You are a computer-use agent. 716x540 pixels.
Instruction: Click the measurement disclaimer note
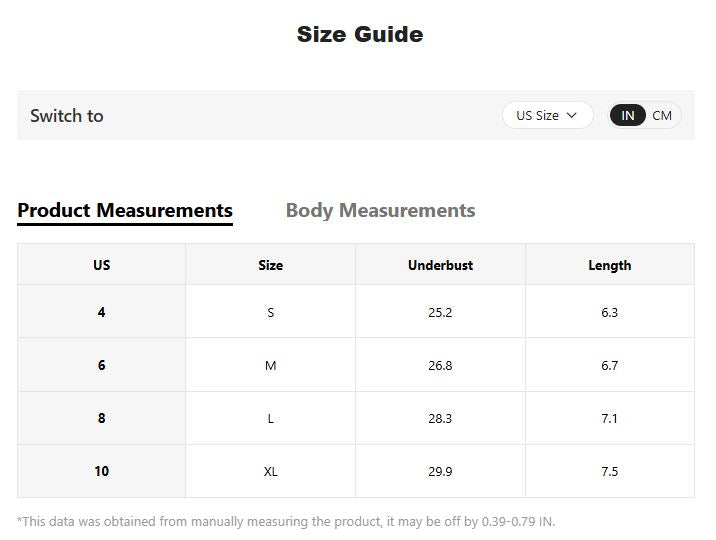tap(286, 521)
